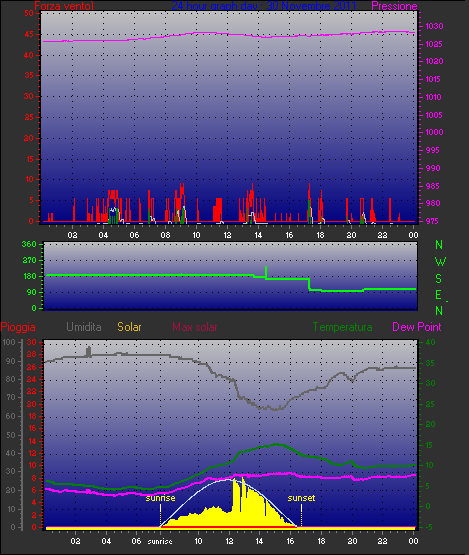
Task: Click the Umidita legend label
Action: click(x=84, y=327)
